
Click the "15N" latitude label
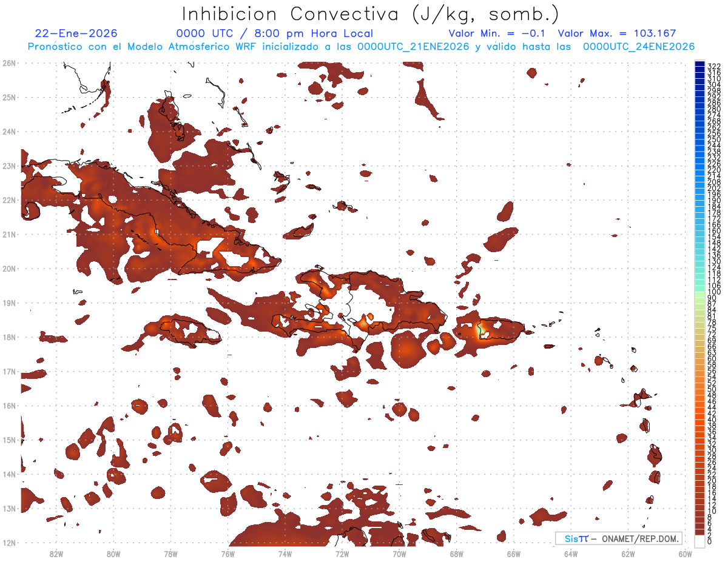tap(9, 440)
